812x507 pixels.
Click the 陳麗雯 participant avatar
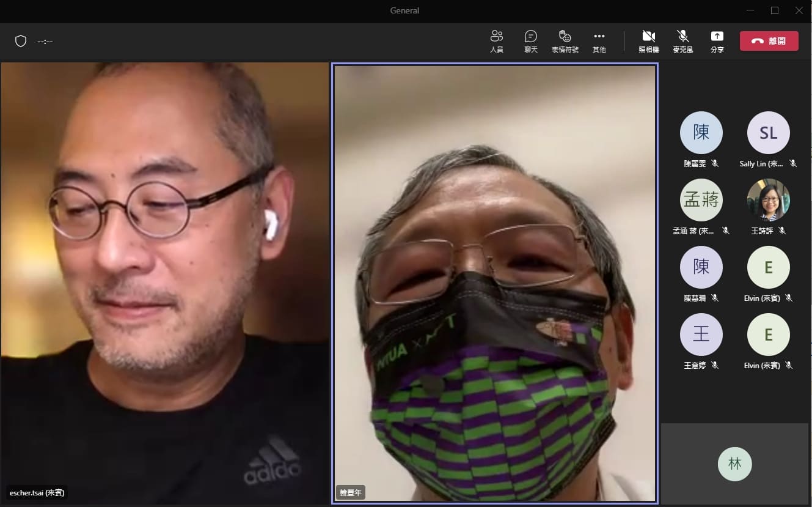[701, 133]
